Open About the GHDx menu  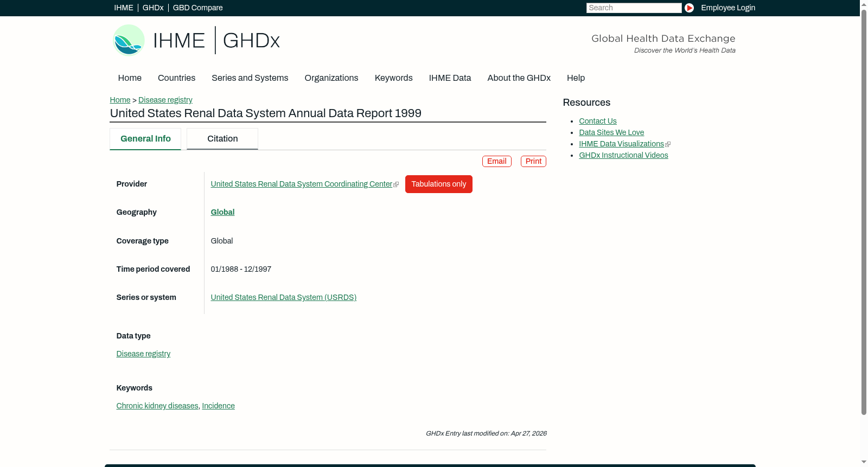click(519, 78)
